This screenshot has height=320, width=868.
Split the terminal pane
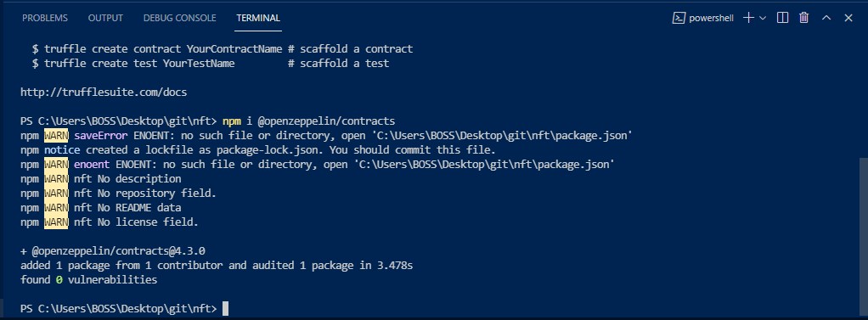point(782,18)
